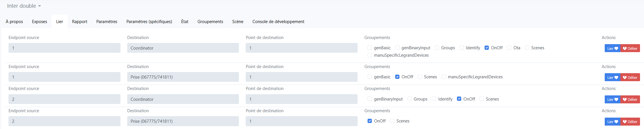The height and width of the screenshot is (129, 644).
Task: Click Délier button in the last binding row
Action: (630, 122)
